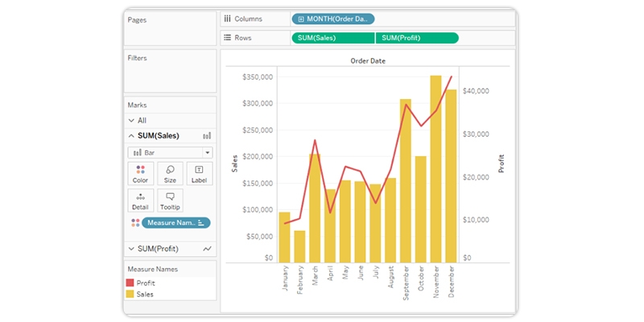This screenshot has width=644, height=322.
Task: Click line chart icon beside SUM(Profit) header
Action: click(x=207, y=249)
